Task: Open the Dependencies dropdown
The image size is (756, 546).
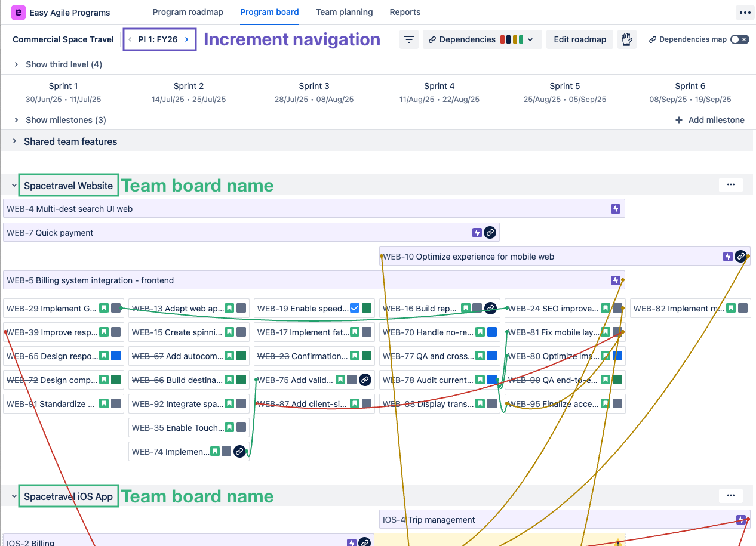Action: pos(482,39)
